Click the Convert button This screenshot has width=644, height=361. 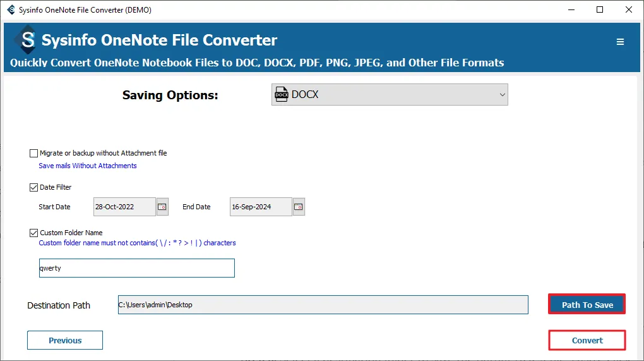point(587,340)
